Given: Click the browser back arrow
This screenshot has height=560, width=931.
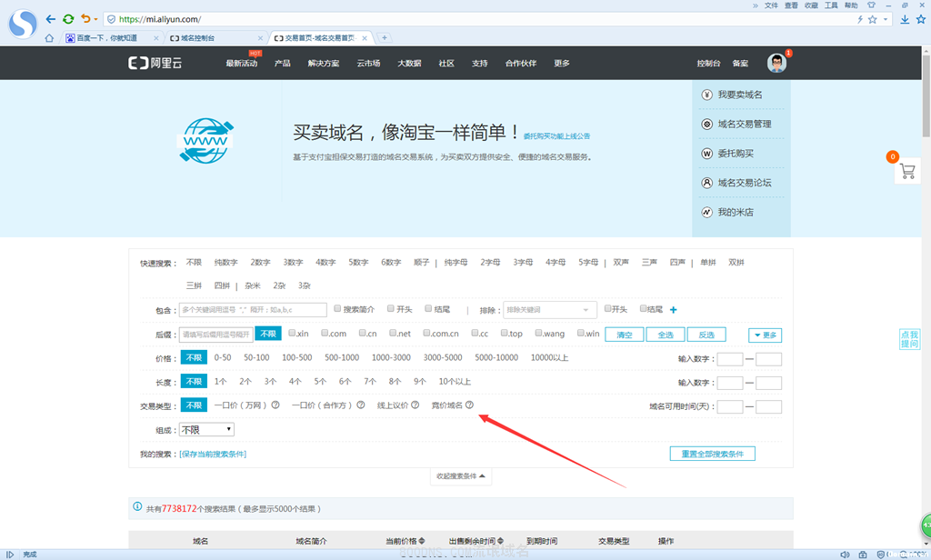Looking at the screenshot, I should click(x=51, y=19).
